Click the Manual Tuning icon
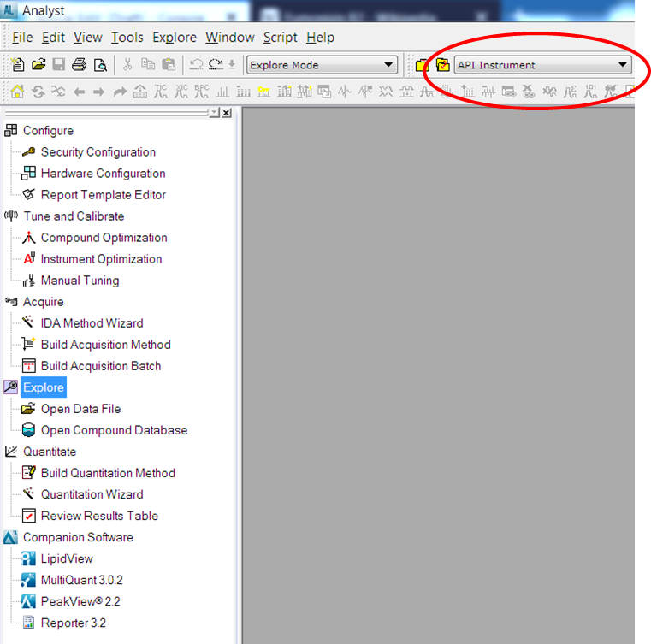Screen dimensions: 651x644 pos(28,281)
